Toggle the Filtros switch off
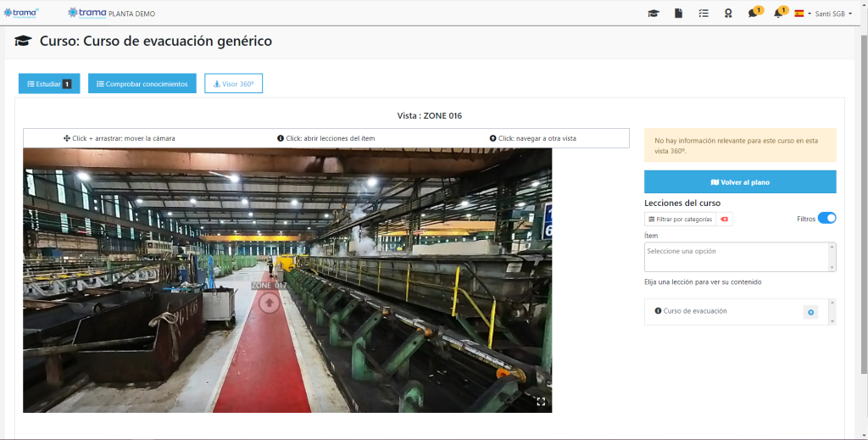Viewport: 868px width, 440px height. click(x=826, y=219)
